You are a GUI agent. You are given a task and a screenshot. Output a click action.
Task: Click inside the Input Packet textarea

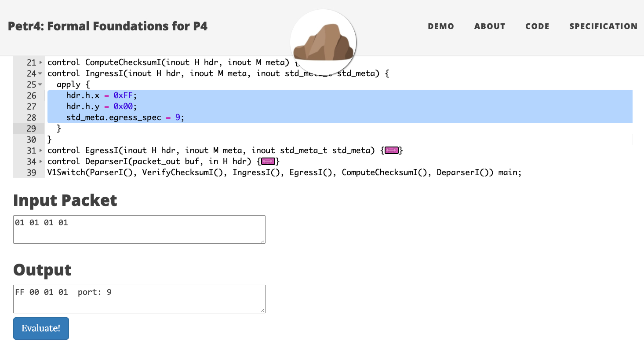139,229
